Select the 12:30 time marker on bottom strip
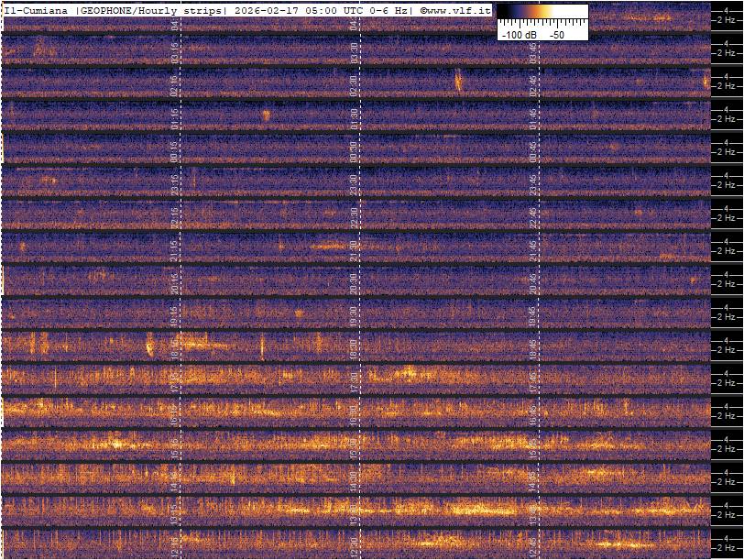This screenshot has width=744, height=560. click(x=354, y=545)
